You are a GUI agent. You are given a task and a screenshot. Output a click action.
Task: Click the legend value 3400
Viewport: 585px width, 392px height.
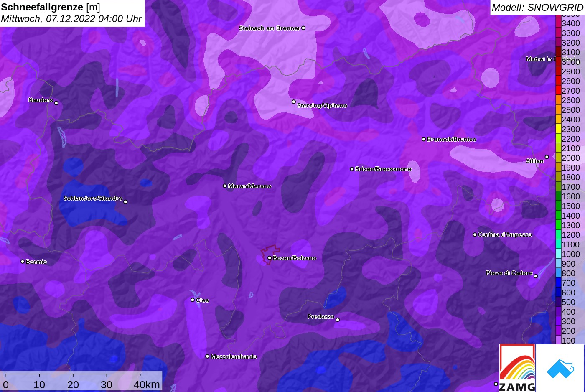click(x=571, y=23)
